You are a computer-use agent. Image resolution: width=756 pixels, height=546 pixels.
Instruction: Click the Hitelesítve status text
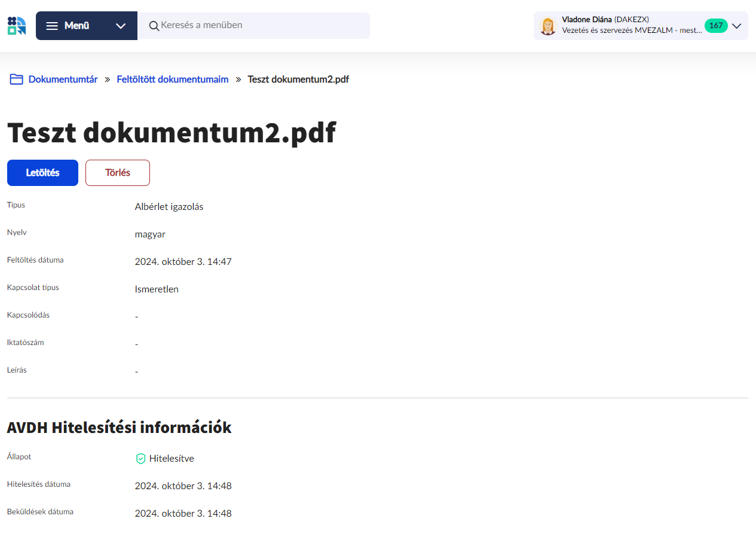[x=172, y=459]
